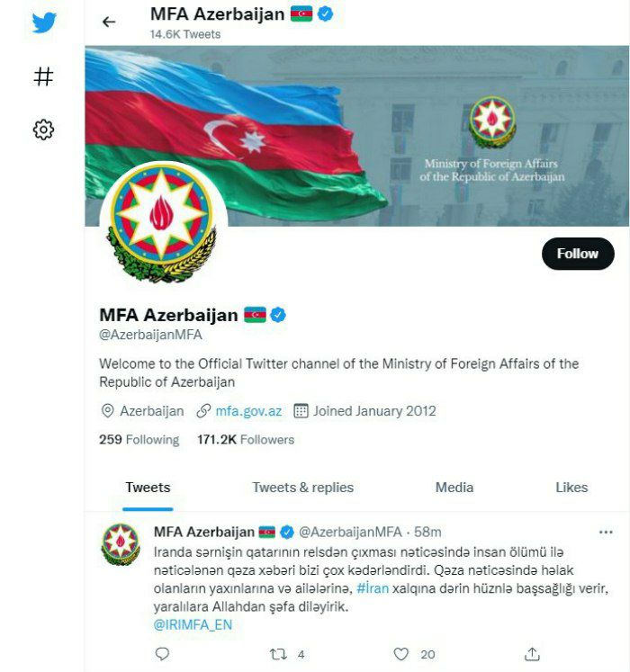Open the Settings gear icon
630x672 pixels.
43,130
